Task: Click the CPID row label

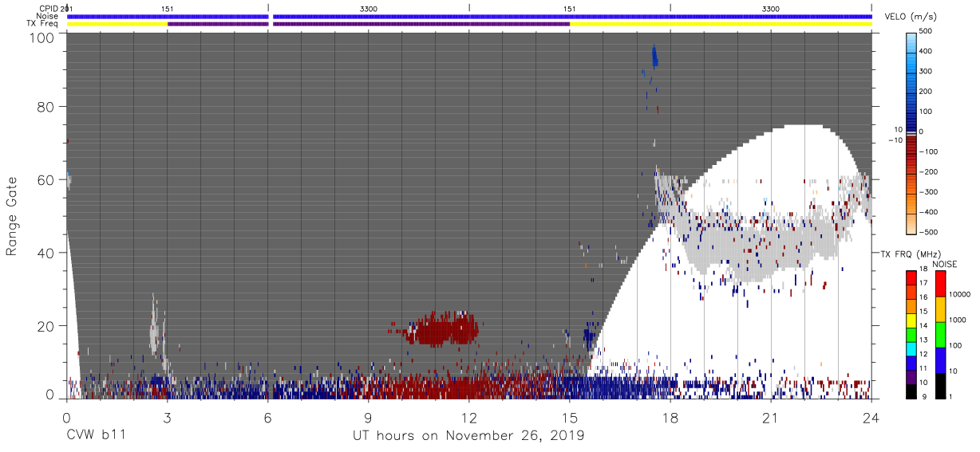Action: [50, 8]
